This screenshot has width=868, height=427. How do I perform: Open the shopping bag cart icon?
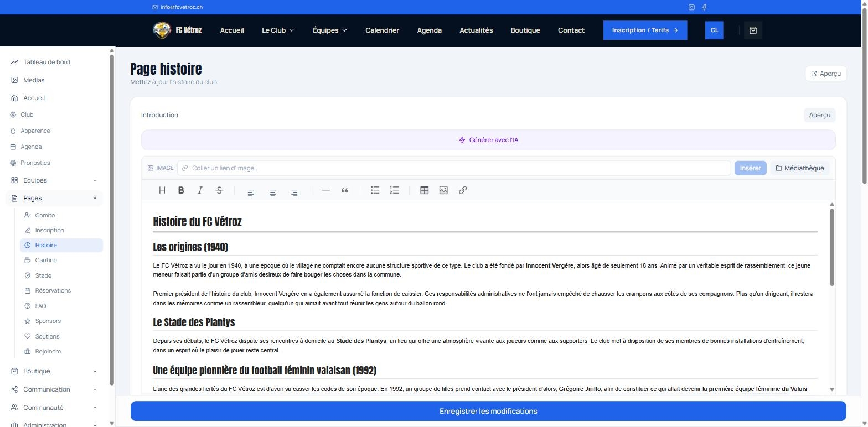[753, 30]
